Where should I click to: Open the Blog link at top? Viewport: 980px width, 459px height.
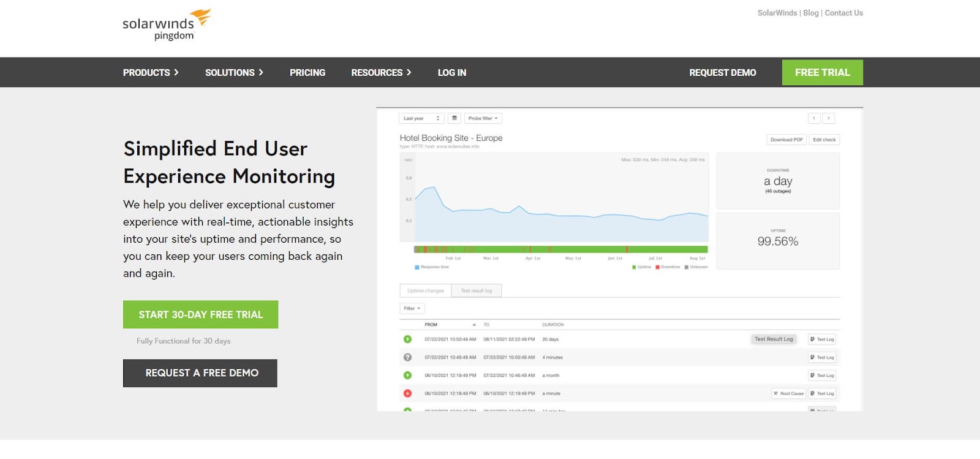pyautogui.click(x=811, y=13)
